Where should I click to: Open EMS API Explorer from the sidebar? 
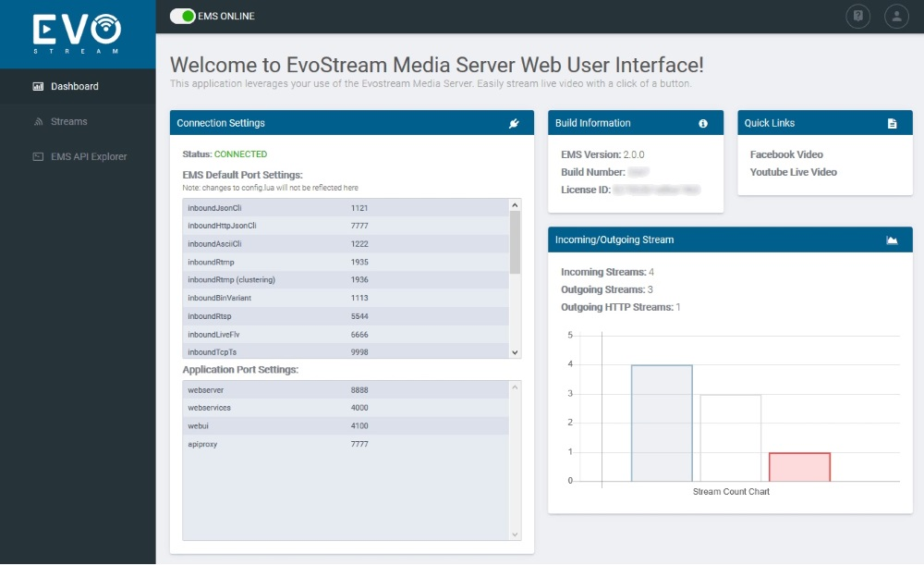91,156
